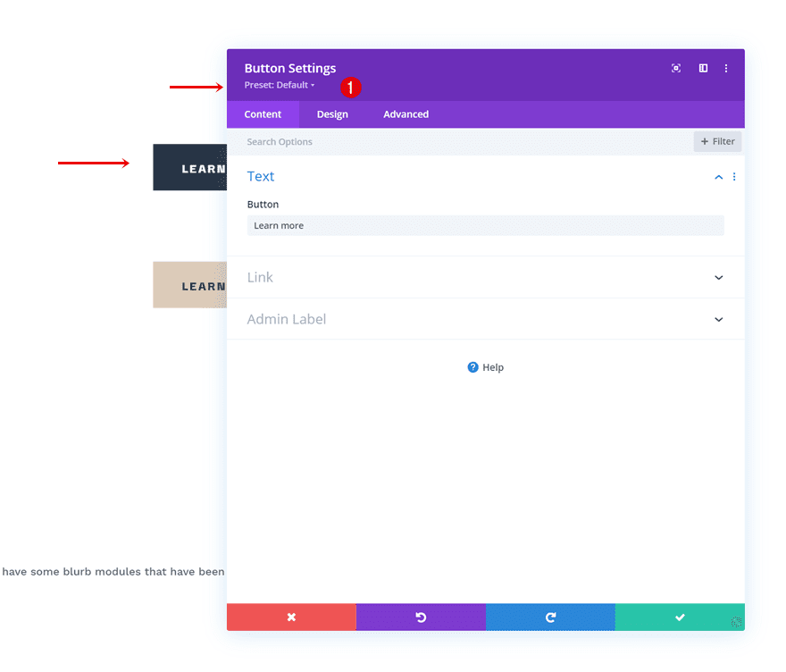Save settings with the green checkmark

pos(680,617)
